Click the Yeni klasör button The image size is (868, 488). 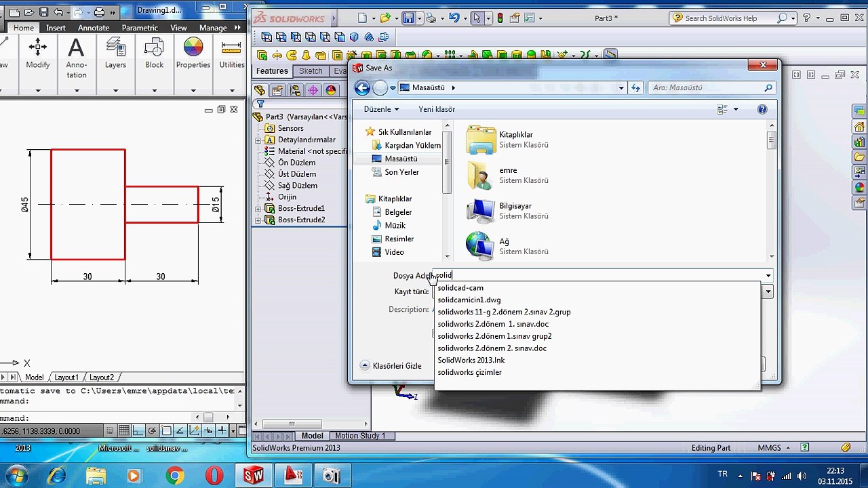tap(437, 109)
